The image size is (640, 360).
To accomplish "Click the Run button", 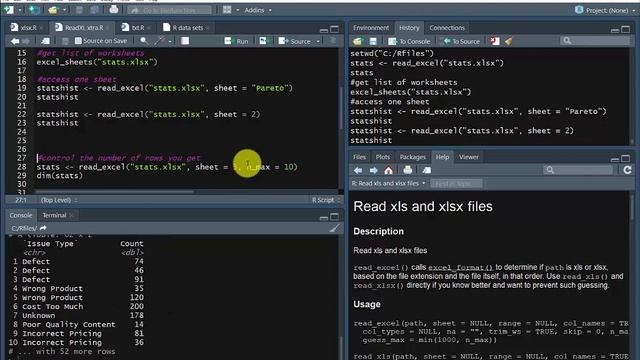I will click(x=237, y=41).
